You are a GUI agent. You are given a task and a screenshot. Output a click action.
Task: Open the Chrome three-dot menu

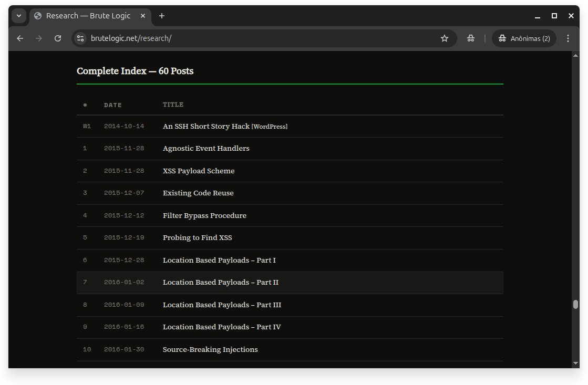click(x=568, y=38)
